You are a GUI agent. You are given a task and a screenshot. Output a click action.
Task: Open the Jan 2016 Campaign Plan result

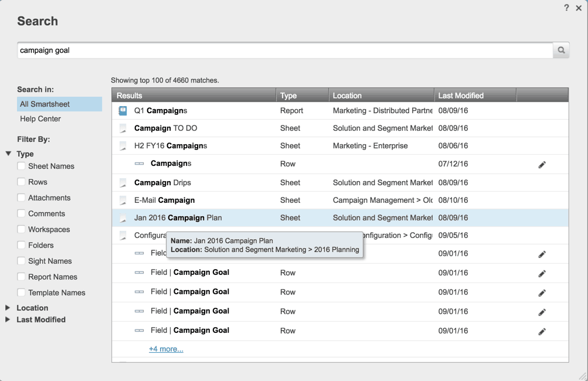pyautogui.click(x=178, y=218)
